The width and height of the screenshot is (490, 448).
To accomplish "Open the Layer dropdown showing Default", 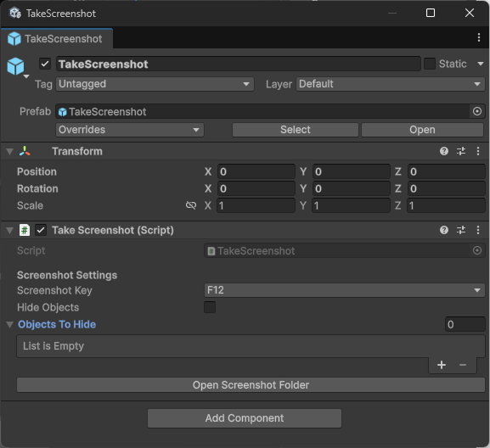I will pos(391,84).
